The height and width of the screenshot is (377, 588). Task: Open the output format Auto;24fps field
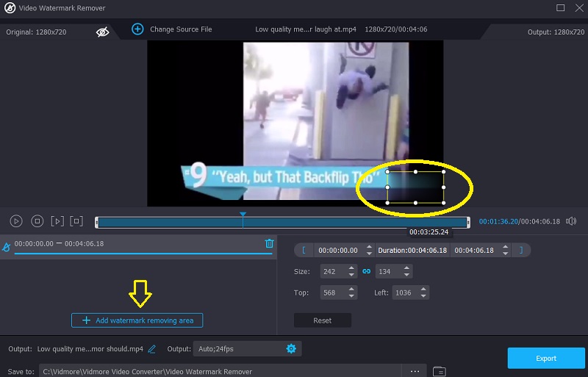(x=247, y=349)
